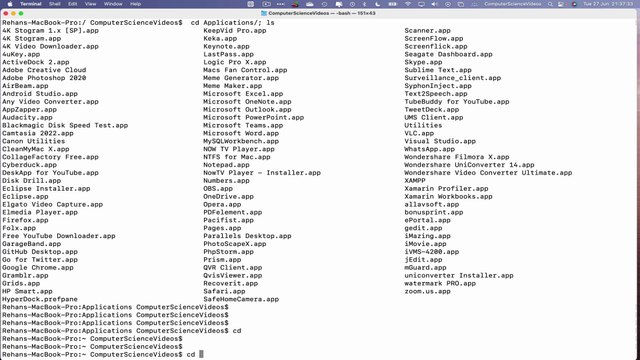This screenshot has width=640, height=360.
Task: Click the 'HyperDock.prefpane' entry
Action: 40,299
